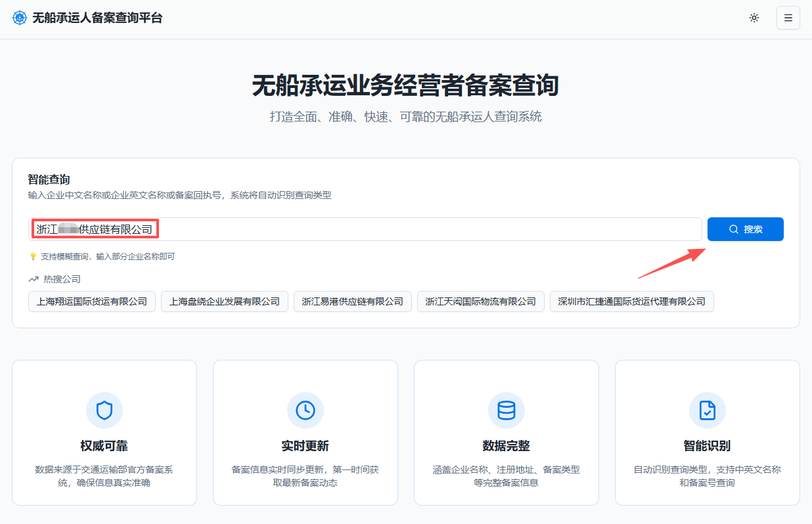Screen dimensions: 812x524
Task: Select hot company 浙江易港供应链有限公司
Action: point(353,301)
